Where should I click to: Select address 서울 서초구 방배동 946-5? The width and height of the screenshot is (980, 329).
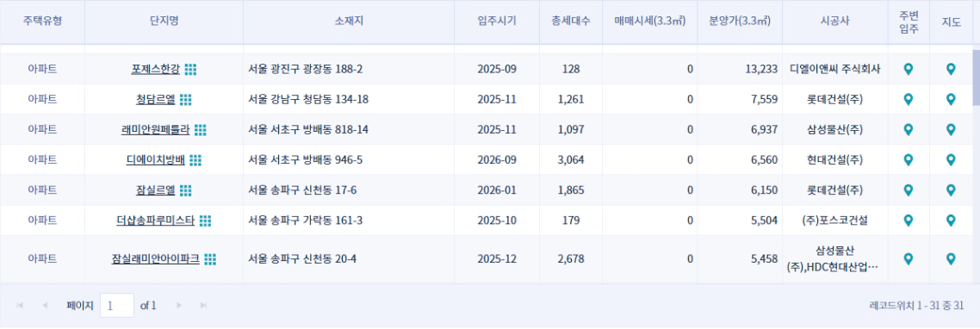click(306, 160)
